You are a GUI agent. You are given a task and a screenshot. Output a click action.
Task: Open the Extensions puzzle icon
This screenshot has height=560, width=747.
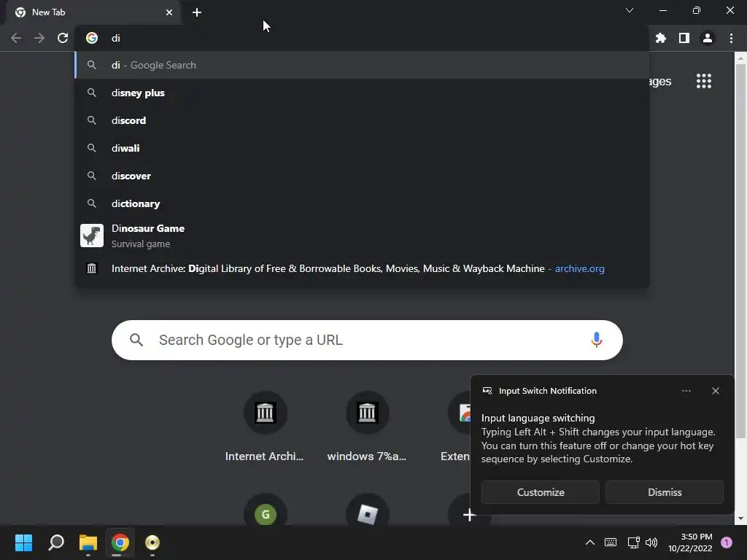coord(660,38)
